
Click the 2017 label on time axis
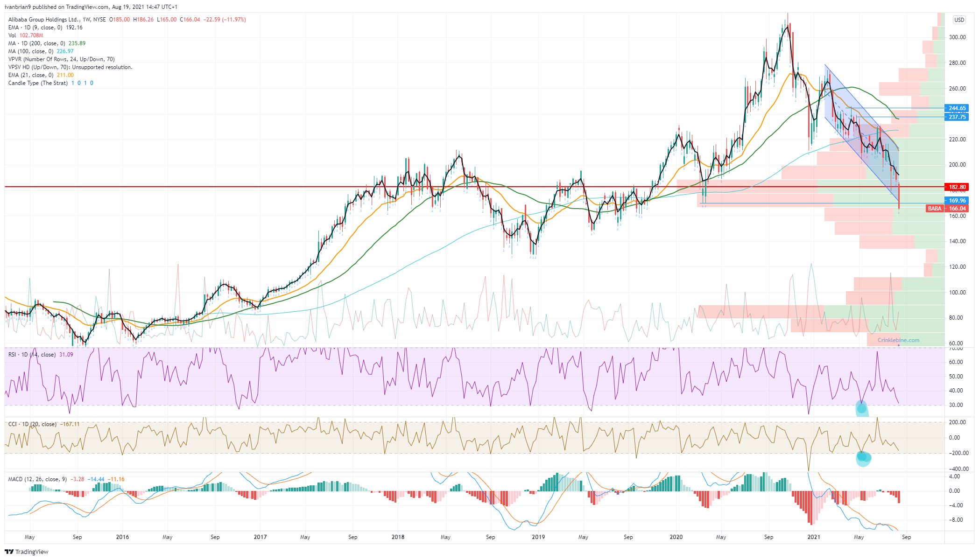pyautogui.click(x=260, y=537)
